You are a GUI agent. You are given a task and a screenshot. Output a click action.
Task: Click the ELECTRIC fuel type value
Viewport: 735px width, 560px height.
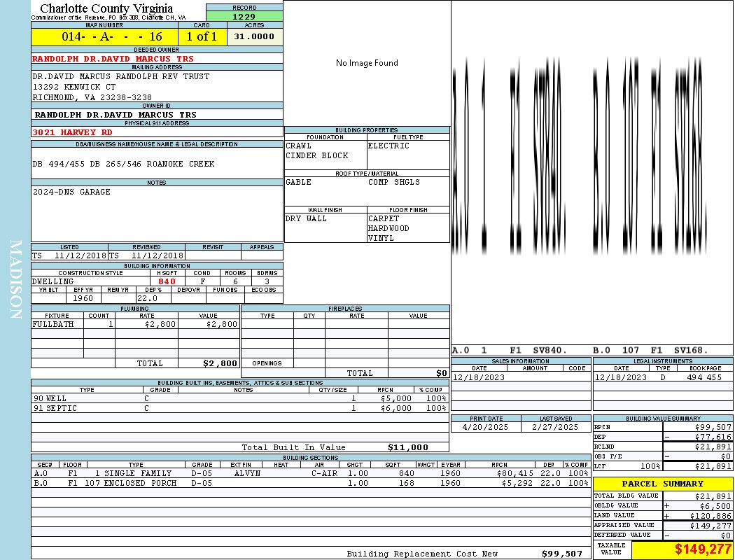pyautogui.click(x=388, y=146)
